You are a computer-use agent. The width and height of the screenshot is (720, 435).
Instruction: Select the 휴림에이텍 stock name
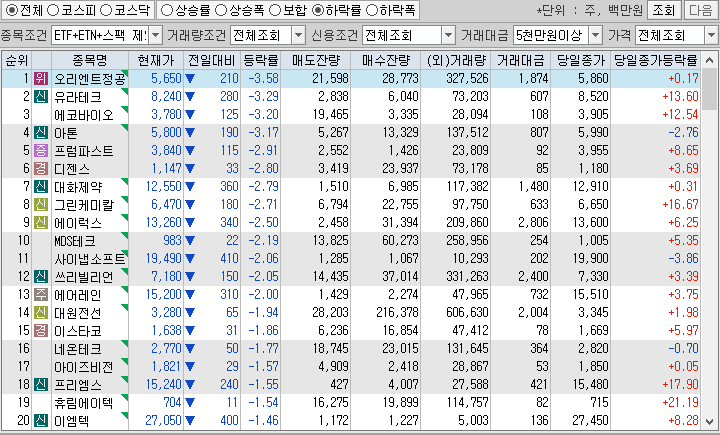point(84,403)
